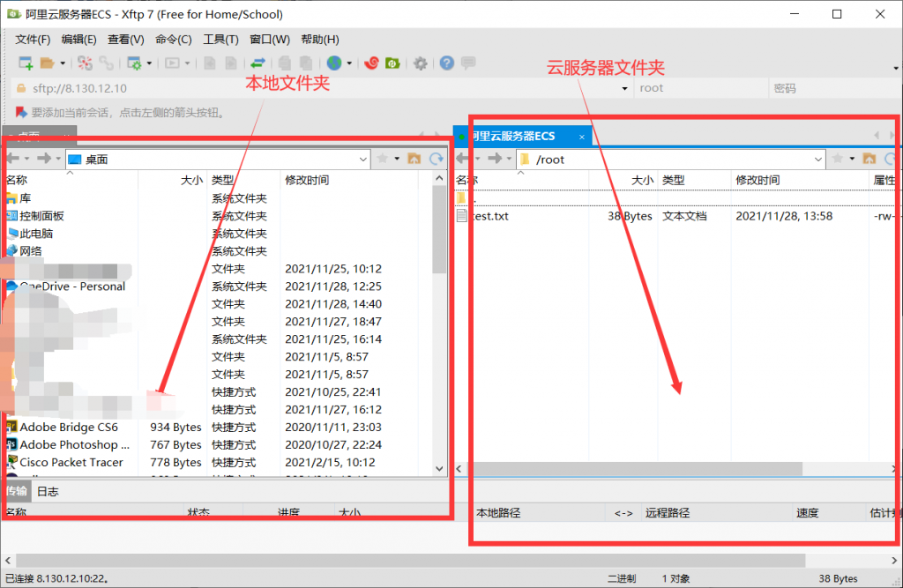The image size is (903, 588).
Task: Click the remote pane horizontal scrollbar
Action: (637, 469)
